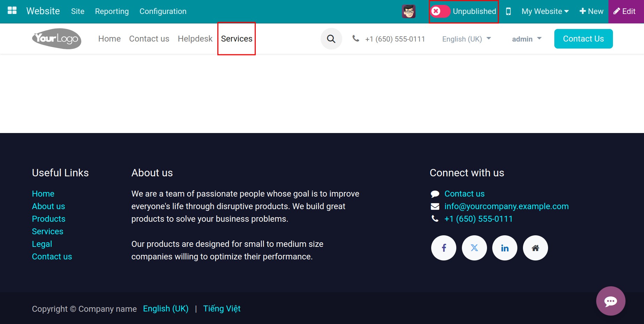Click the user avatar icon in top bar
Viewport: 644px width, 324px height.
tap(409, 11)
